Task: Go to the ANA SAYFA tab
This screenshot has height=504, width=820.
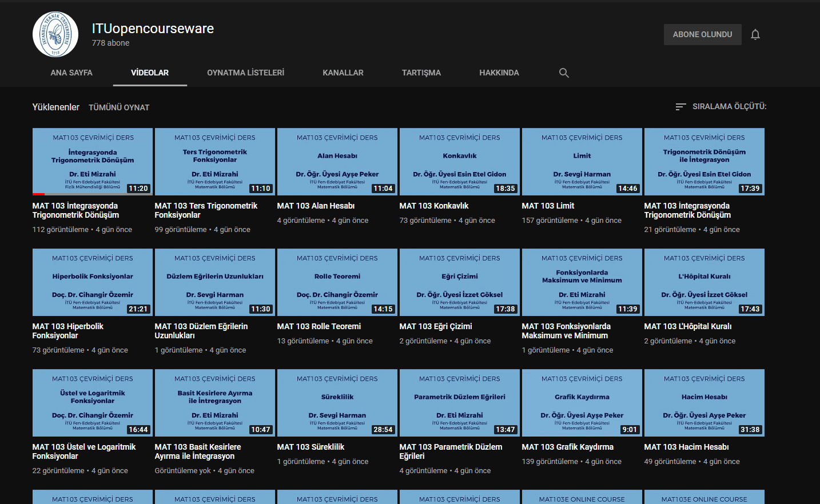Action: point(71,73)
